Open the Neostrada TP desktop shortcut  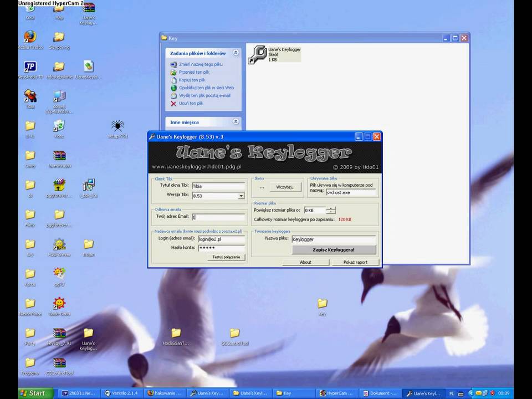[30, 66]
